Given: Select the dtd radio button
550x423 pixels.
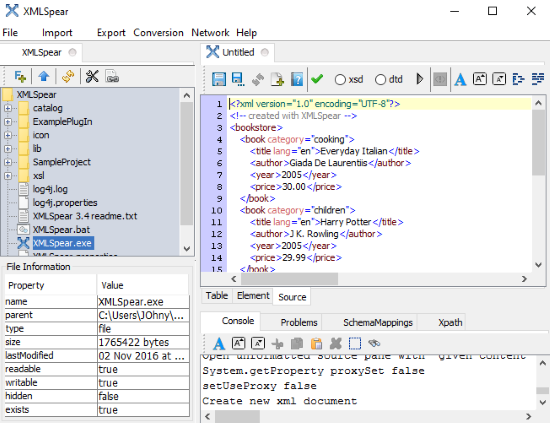Looking at the screenshot, I should [380, 80].
